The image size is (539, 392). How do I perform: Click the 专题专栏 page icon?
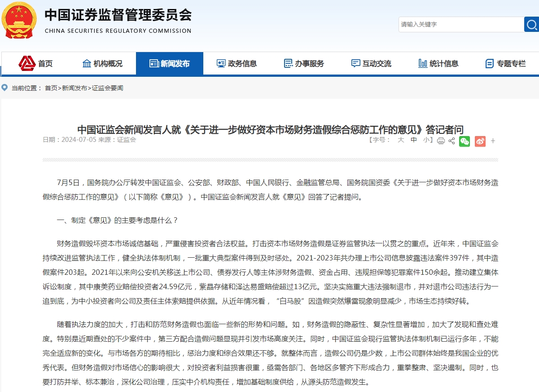pos(490,64)
